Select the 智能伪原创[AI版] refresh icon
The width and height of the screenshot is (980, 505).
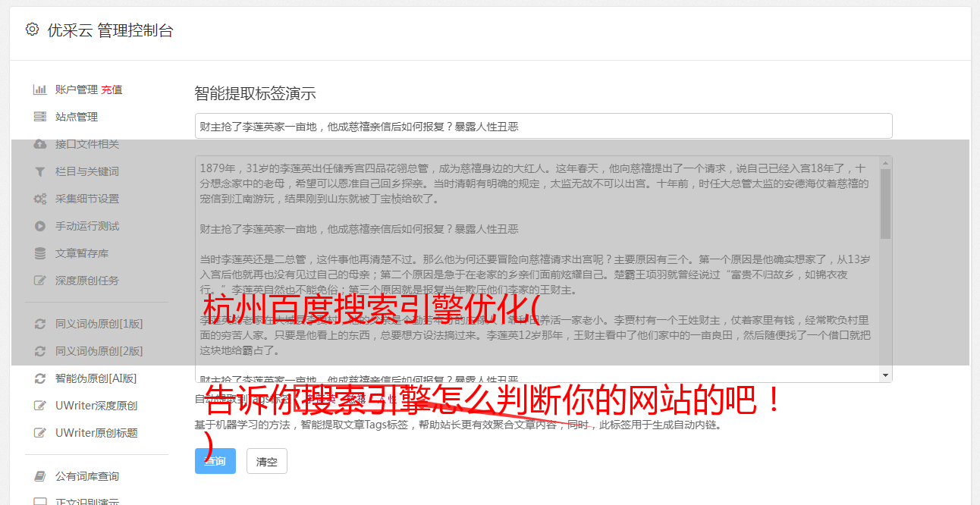tap(40, 378)
